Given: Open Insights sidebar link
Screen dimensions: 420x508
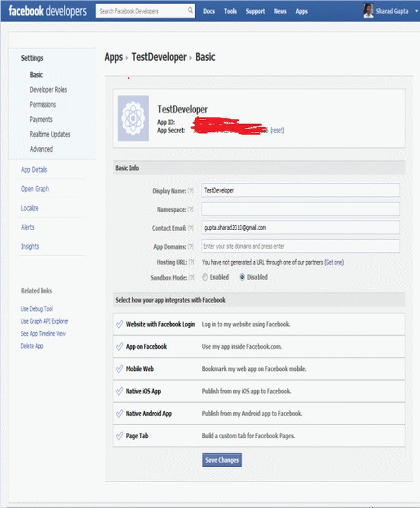Looking at the screenshot, I should pyautogui.click(x=30, y=246).
